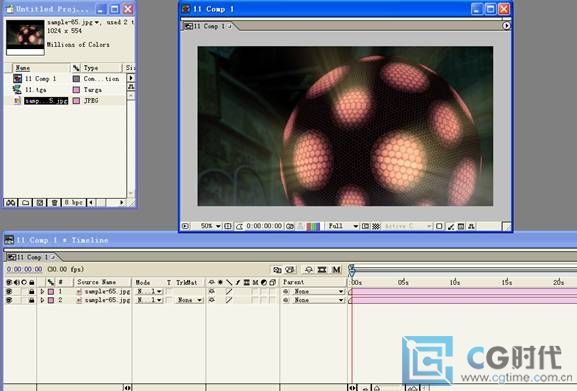
Task: Click the 0:00:00:00 time display in Comp viewer
Action: tap(264, 226)
